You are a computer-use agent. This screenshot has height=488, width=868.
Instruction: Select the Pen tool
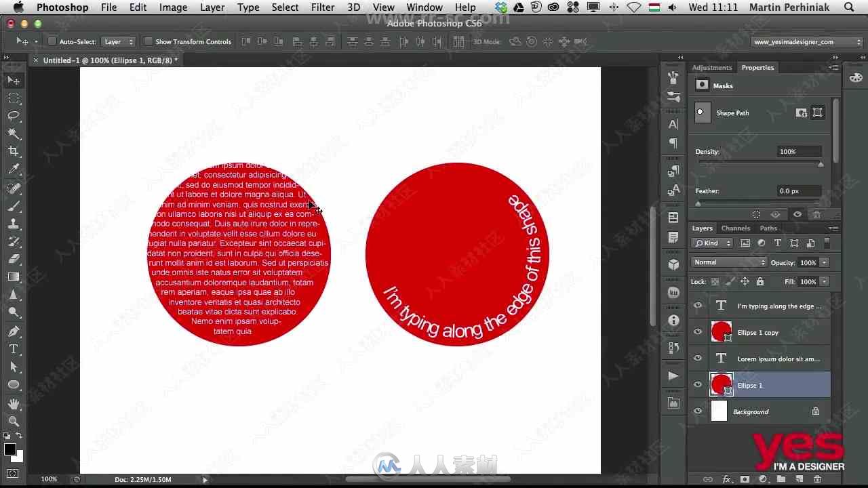pos(14,331)
